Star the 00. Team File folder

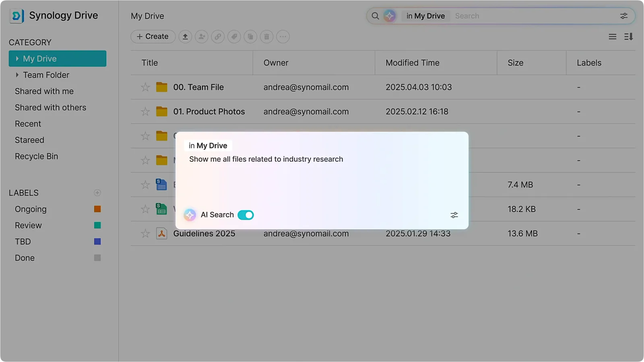[x=145, y=87]
